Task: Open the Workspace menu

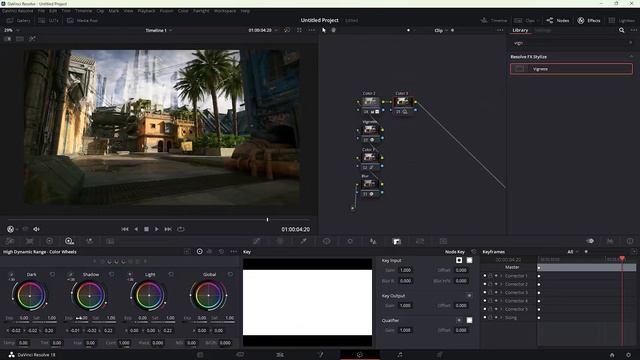Action: tap(225, 11)
